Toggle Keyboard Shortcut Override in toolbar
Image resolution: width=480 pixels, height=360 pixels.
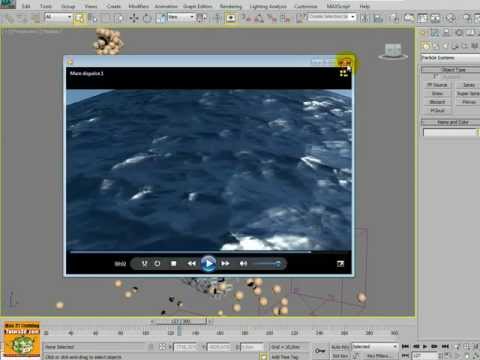click(231, 18)
